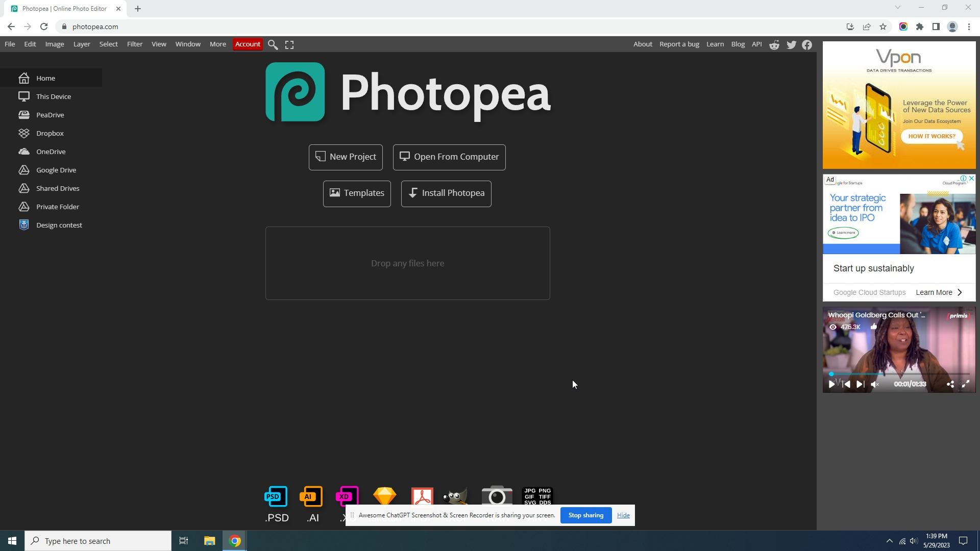The width and height of the screenshot is (980, 551).
Task: Expand the video ad to fullscreen
Action: 966,384
